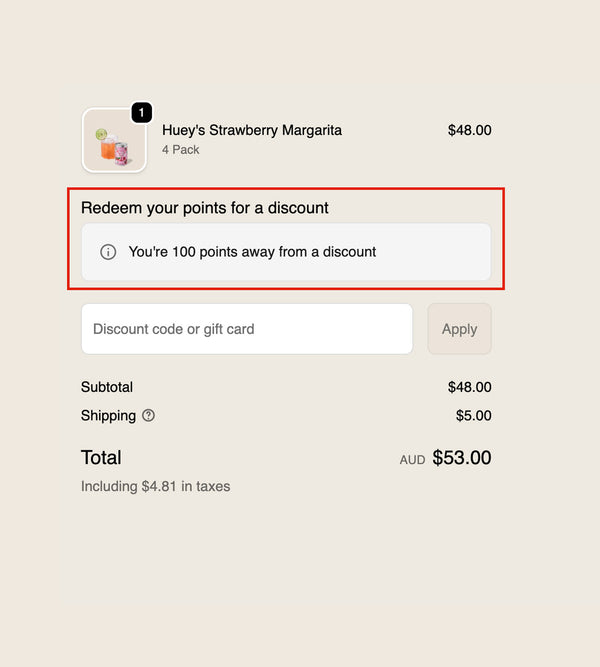
Task: Click the $5.00 shipping cost
Action: [473, 416]
